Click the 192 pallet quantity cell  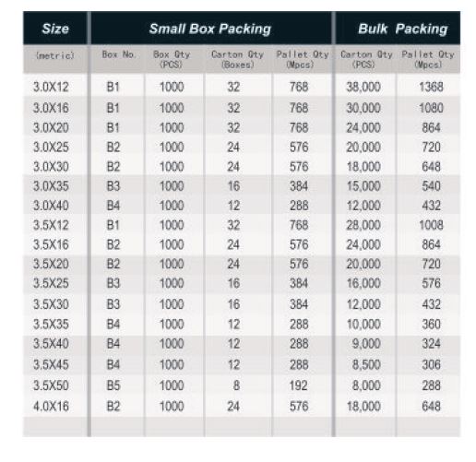coord(299,385)
